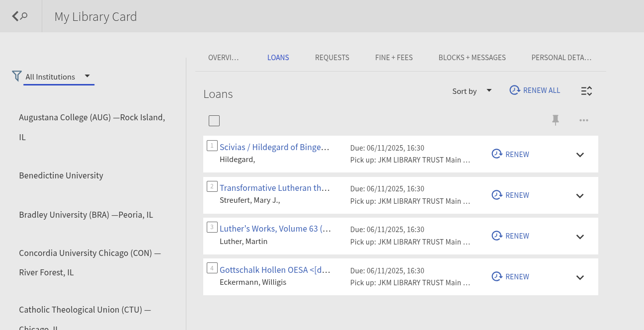Renew Transformative Lutheran theologies via renew icon
This screenshot has height=330, width=644.
[x=497, y=195]
